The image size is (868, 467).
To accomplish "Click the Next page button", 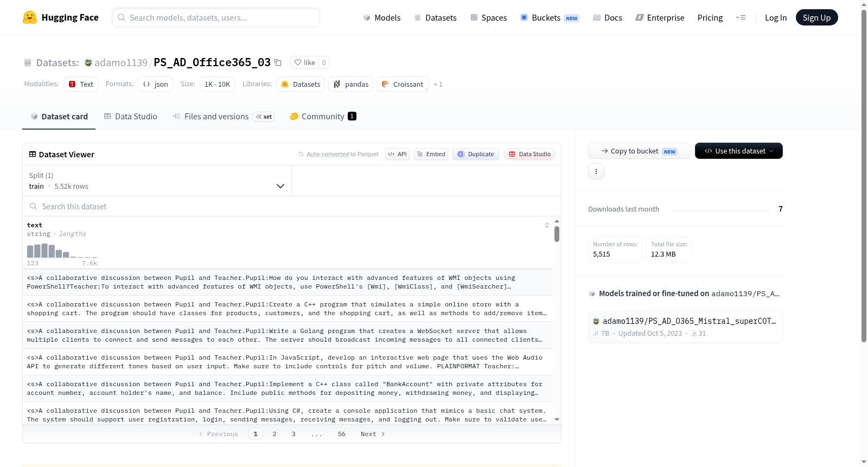I will pyautogui.click(x=373, y=434).
